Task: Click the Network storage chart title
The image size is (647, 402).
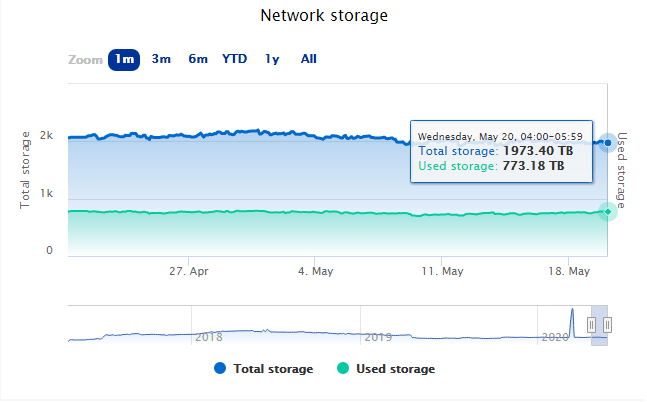Action: pos(324,16)
